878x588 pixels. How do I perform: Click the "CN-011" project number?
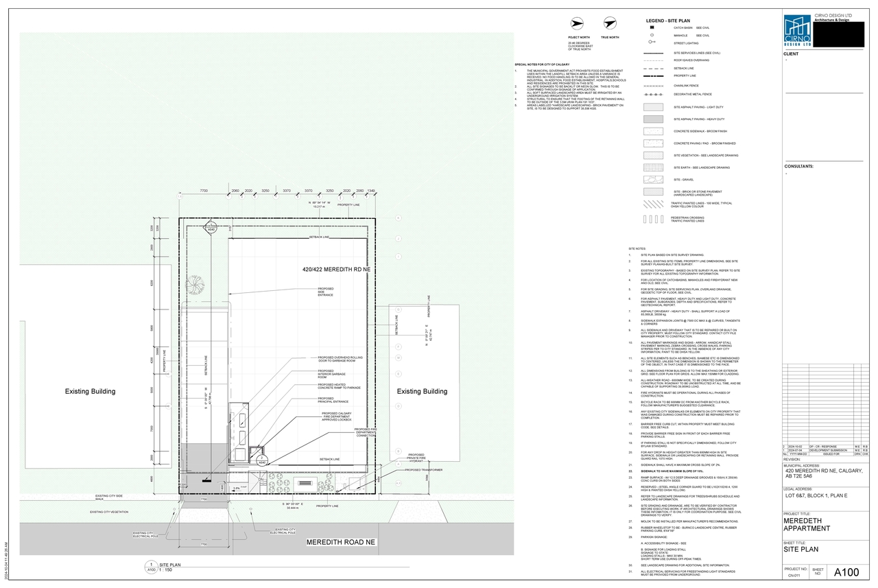(x=793, y=577)
